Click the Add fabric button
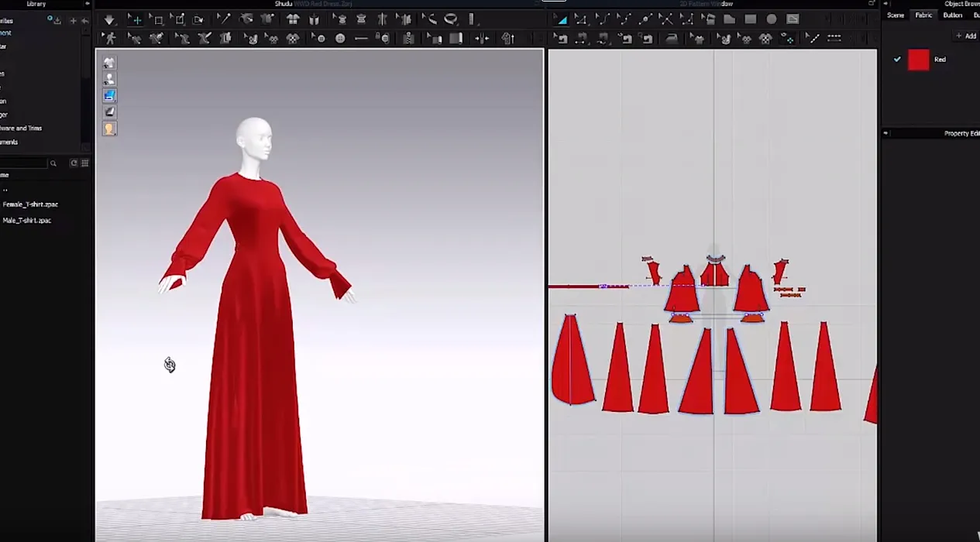The width and height of the screenshot is (980, 542). (966, 36)
